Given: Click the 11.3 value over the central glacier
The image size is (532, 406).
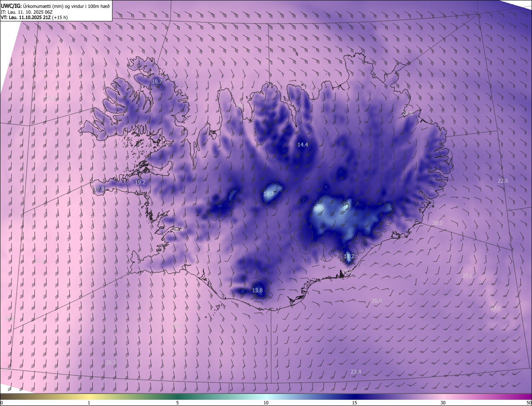Looking at the screenshot, I should (269, 193).
